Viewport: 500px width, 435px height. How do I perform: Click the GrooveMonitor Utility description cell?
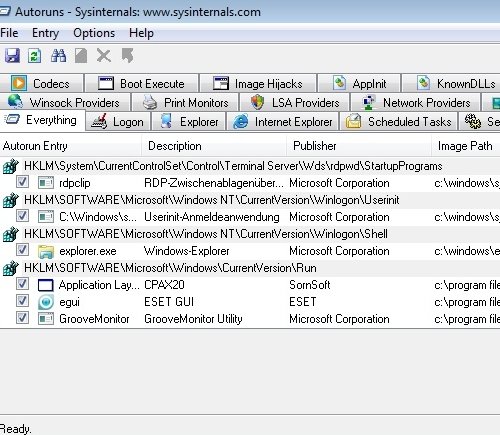click(193, 319)
